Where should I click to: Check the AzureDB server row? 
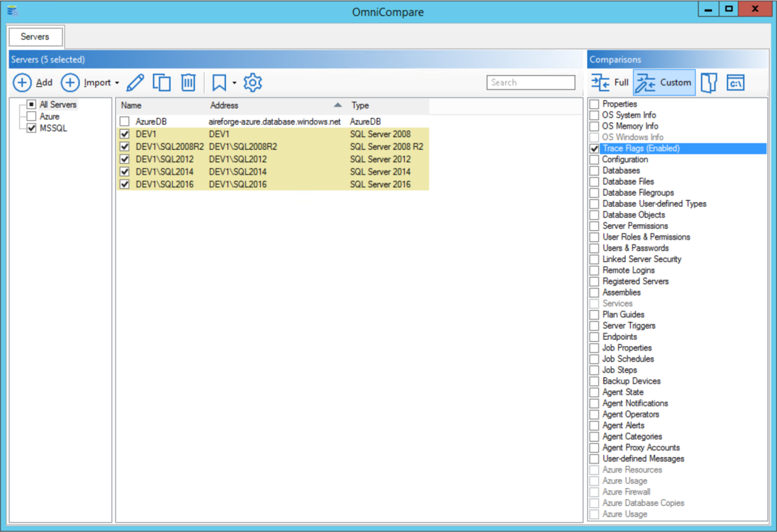click(x=124, y=121)
